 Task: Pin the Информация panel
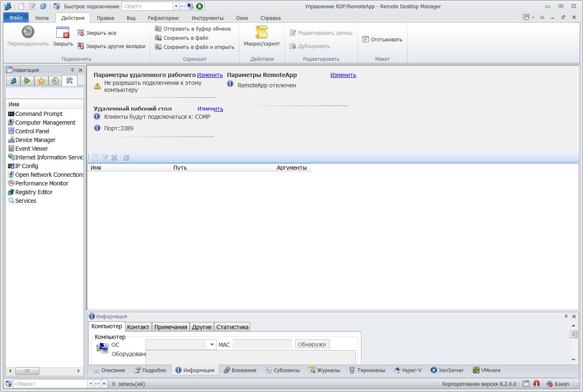(566, 316)
